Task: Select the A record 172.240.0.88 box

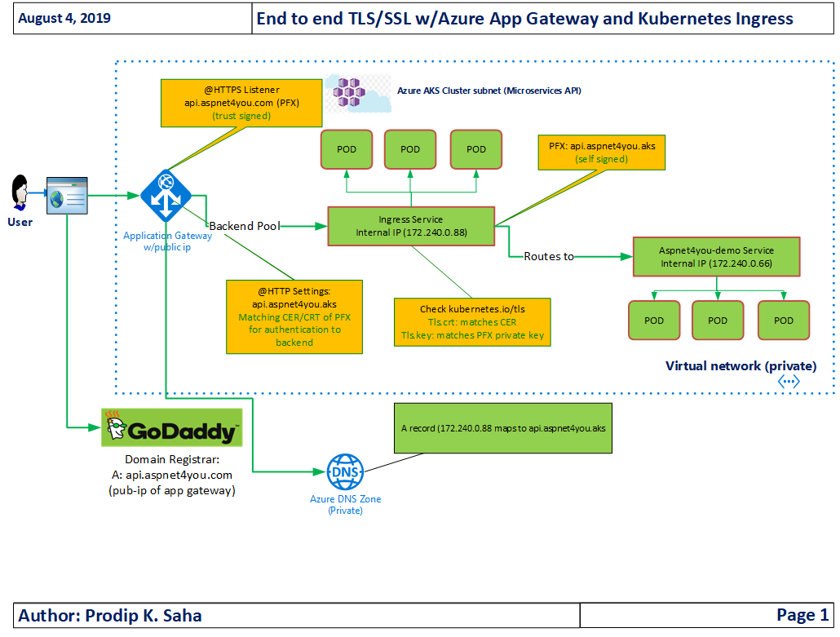Action: pos(503,428)
